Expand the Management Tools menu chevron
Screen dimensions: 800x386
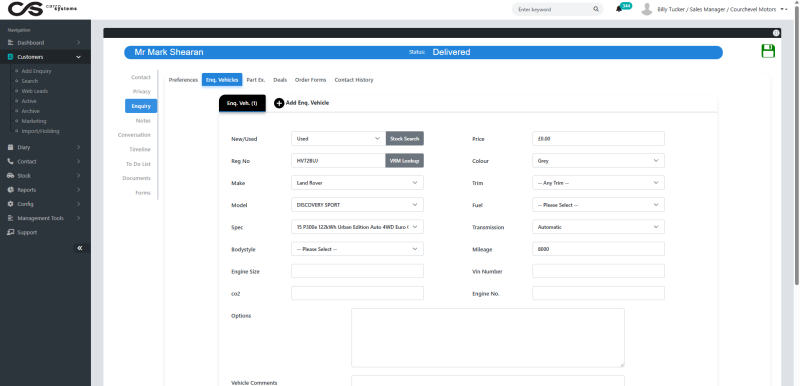79,218
